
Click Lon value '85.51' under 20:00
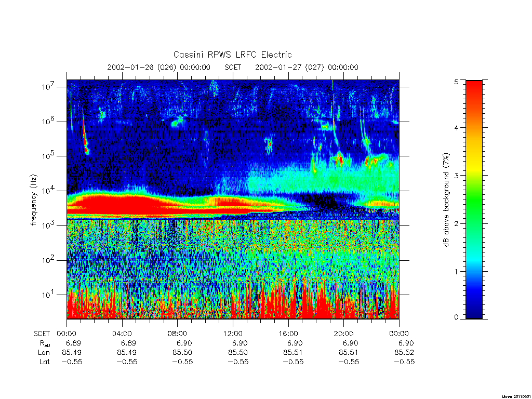(x=349, y=353)
